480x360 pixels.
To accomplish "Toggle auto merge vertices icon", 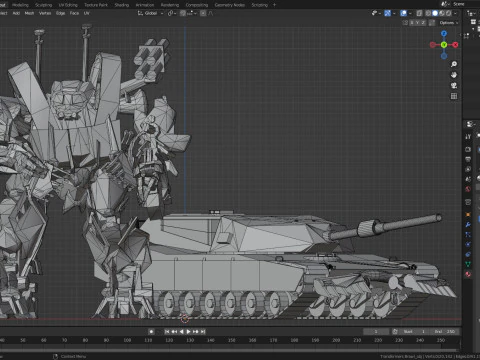I will (x=432, y=23).
